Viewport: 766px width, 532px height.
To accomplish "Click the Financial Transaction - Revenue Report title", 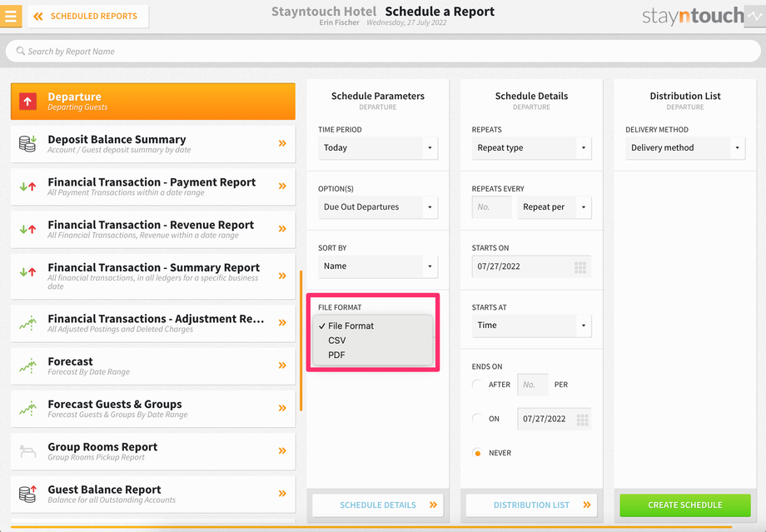I will click(151, 225).
